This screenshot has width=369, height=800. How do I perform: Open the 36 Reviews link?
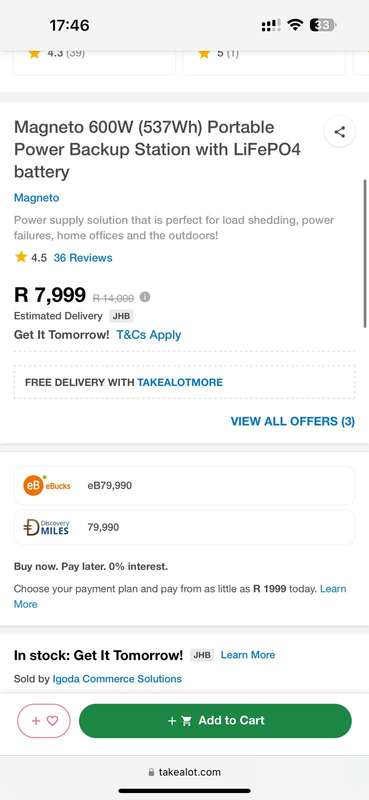[x=83, y=258]
